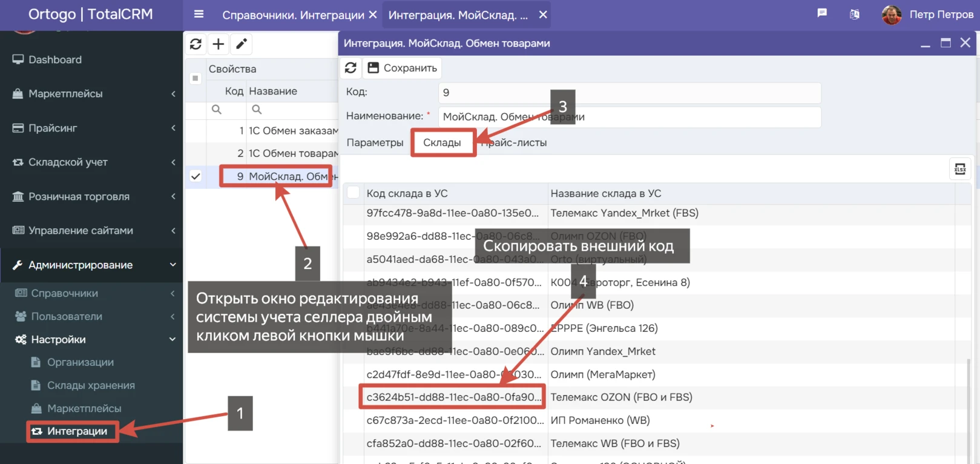Expand the Складской учет menu chevron
Image resolution: width=980 pixels, height=464 pixels.
point(173,162)
